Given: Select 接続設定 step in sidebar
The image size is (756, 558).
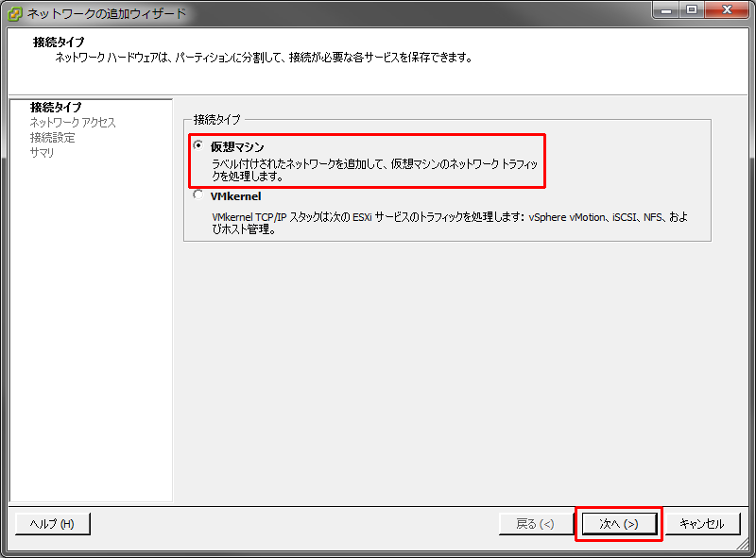Looking at the screenshot, I should pyautogui.click(x=53, y=138).
